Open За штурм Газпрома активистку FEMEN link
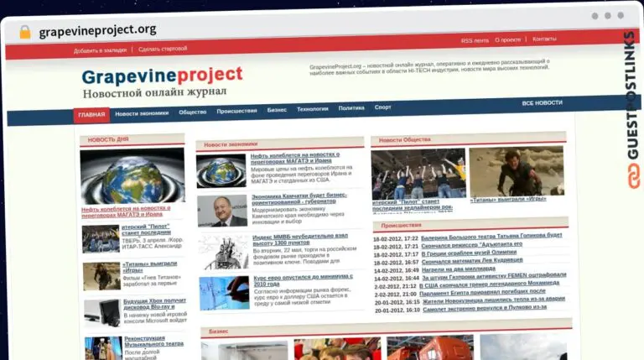The height and width of the screenshot is (360, 644). [x=494, y=276]
